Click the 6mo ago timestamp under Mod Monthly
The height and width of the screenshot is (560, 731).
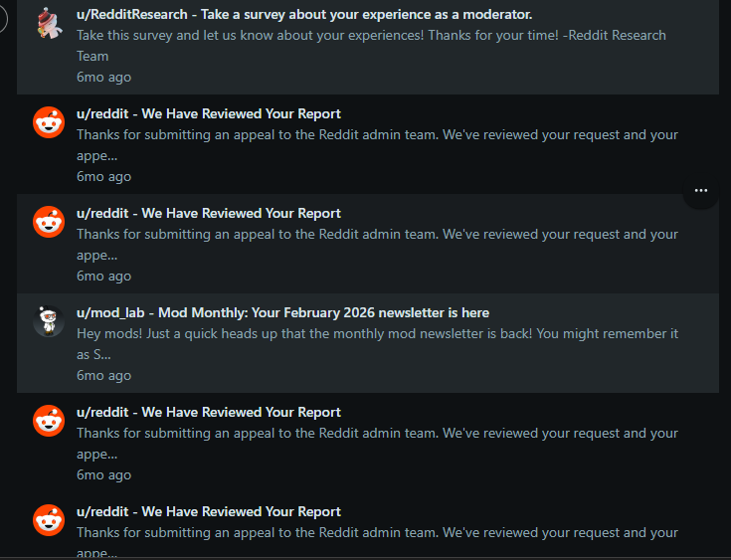click(104, 375)
